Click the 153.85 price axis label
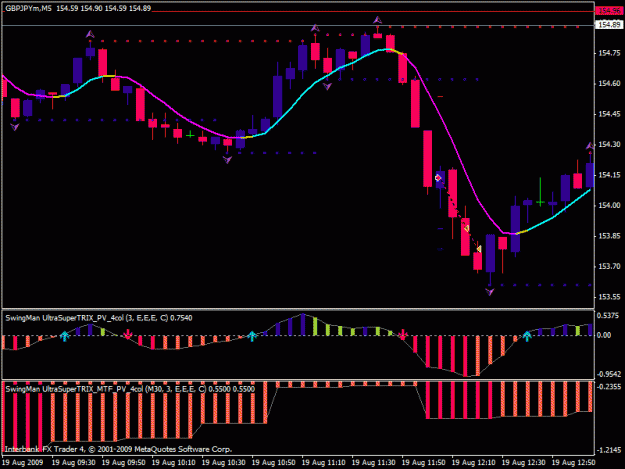625x469 pixels. click(609, 236)
